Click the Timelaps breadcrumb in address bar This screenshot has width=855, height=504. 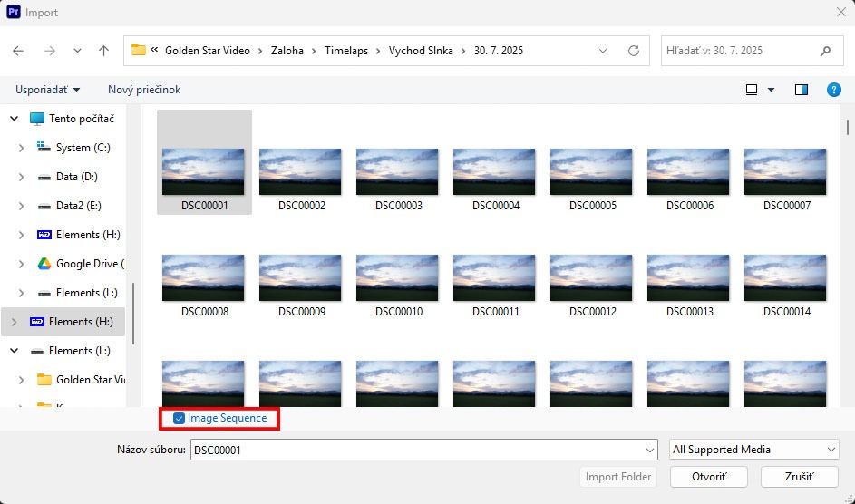coord(346,51)
